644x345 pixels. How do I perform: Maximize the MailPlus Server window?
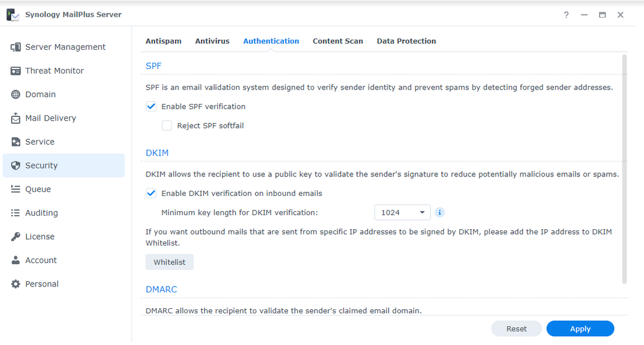(602, 15)
